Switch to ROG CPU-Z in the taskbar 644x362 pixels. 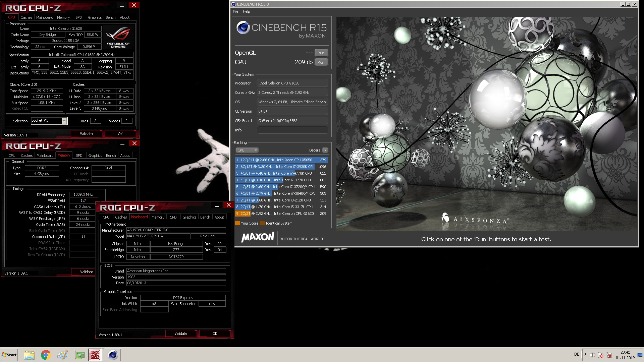[95, 355]
